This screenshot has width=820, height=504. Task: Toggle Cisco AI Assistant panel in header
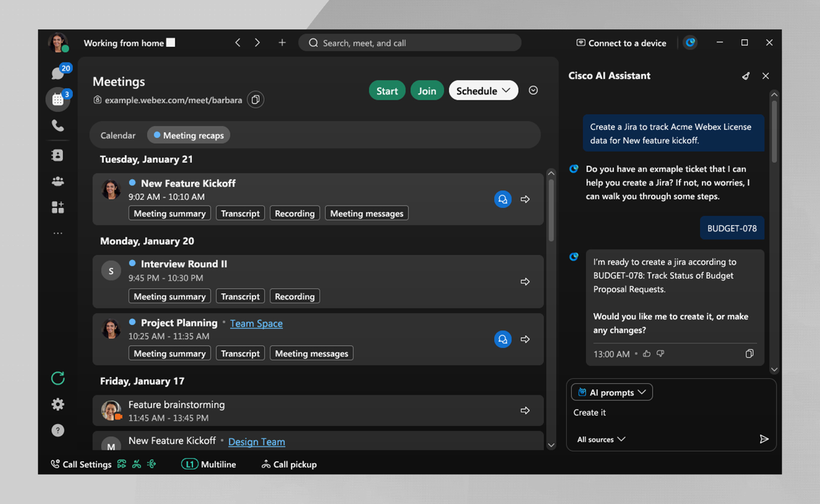pyautogui.click(x=690, y=43)
